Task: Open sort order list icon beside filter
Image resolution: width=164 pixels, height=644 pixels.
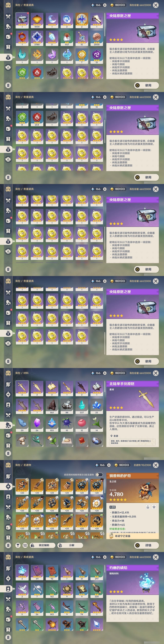Action: point(25,545)
